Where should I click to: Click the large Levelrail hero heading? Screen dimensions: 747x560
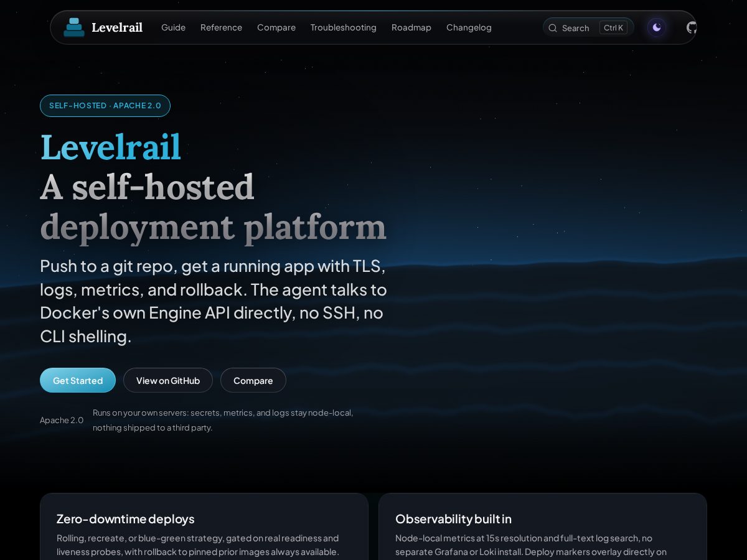(x=111, y=147)
